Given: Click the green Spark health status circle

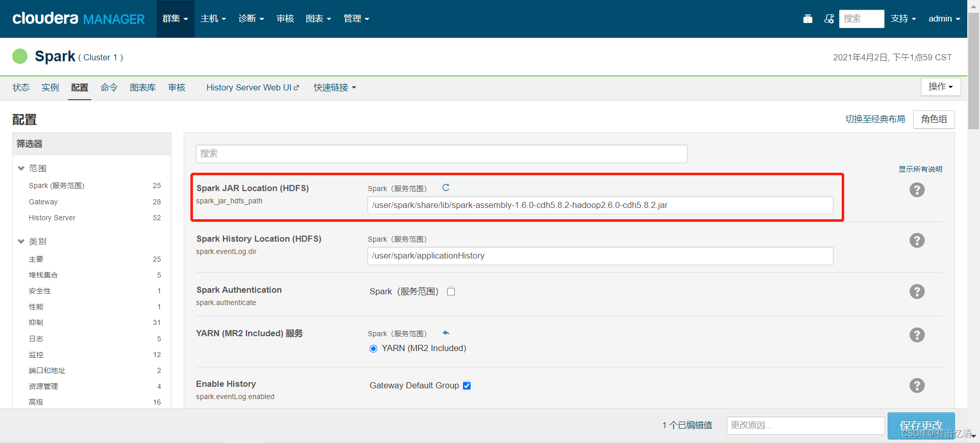Looking at the screenshot, I should point(20,56).
